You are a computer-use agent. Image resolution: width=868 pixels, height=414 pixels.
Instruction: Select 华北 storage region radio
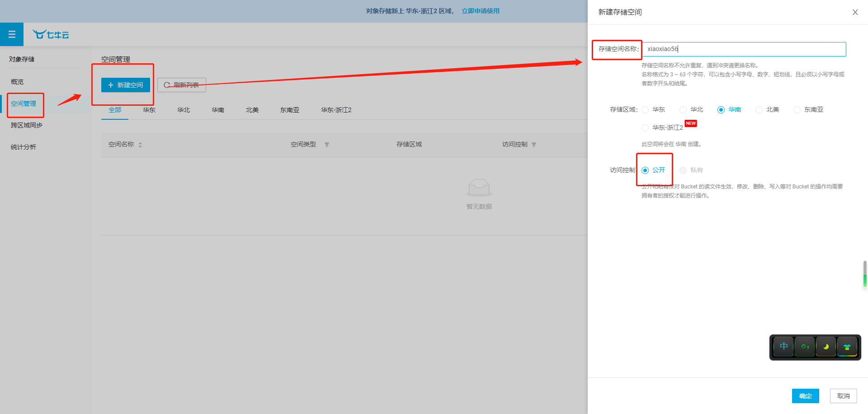pyautogui.click(x=683, y=110)
